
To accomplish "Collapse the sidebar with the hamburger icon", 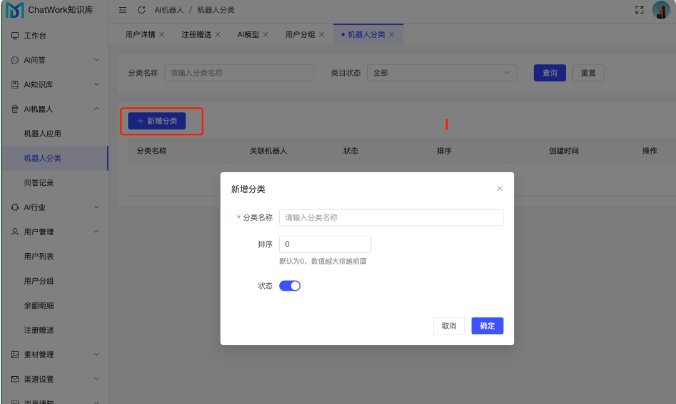I will [123, 10].
